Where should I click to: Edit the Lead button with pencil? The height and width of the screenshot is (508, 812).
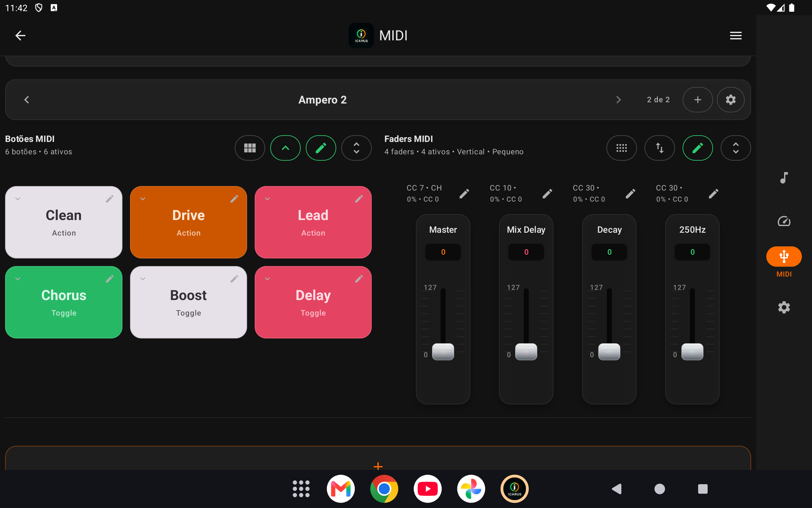[359, 199]
